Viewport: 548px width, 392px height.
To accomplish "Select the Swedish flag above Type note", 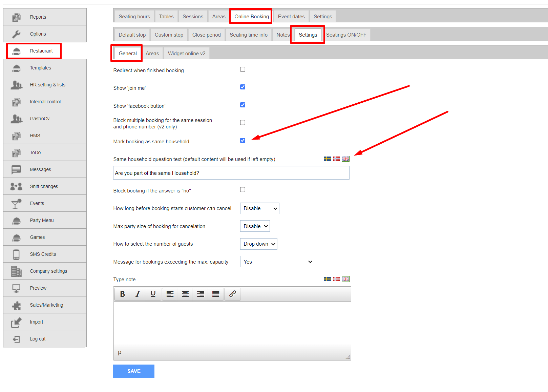I will tap(328, 279).
